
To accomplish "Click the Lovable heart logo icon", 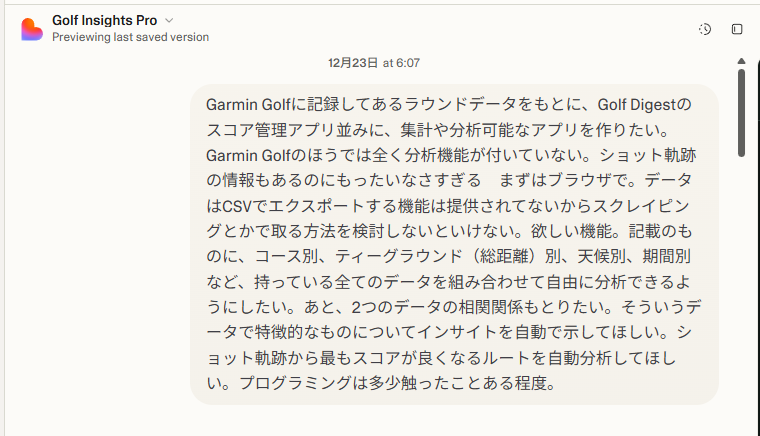I will 31,28.
